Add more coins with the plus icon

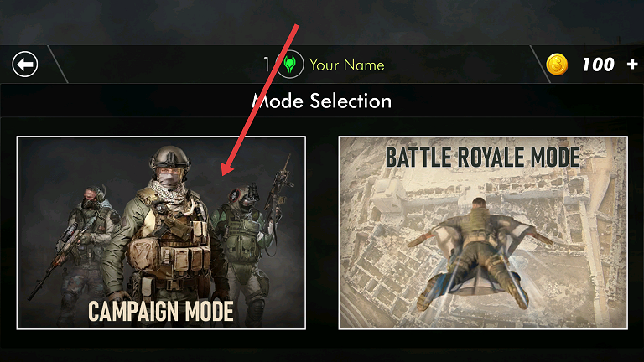pos(632,64)
